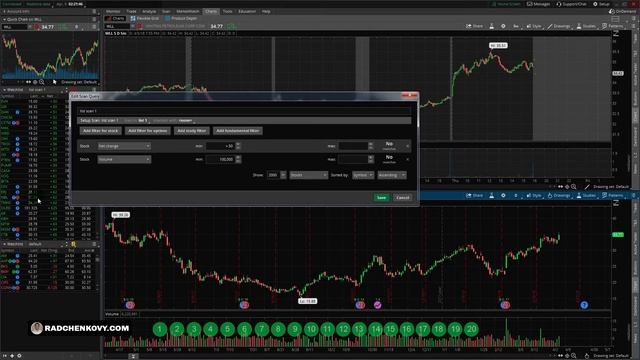Open Style menu on lower chart

tap(534, 196)
